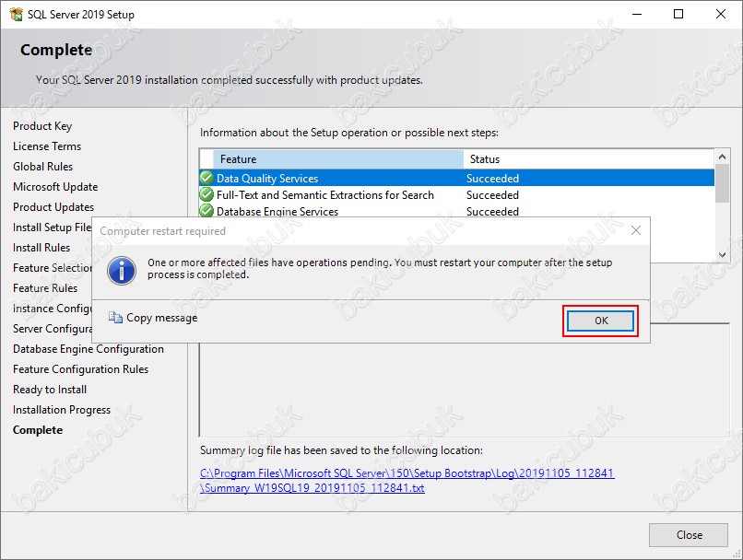Click the Ready to Install step
Screen dimensions: 743x560
pyautogui.click(x=50, y=390)
